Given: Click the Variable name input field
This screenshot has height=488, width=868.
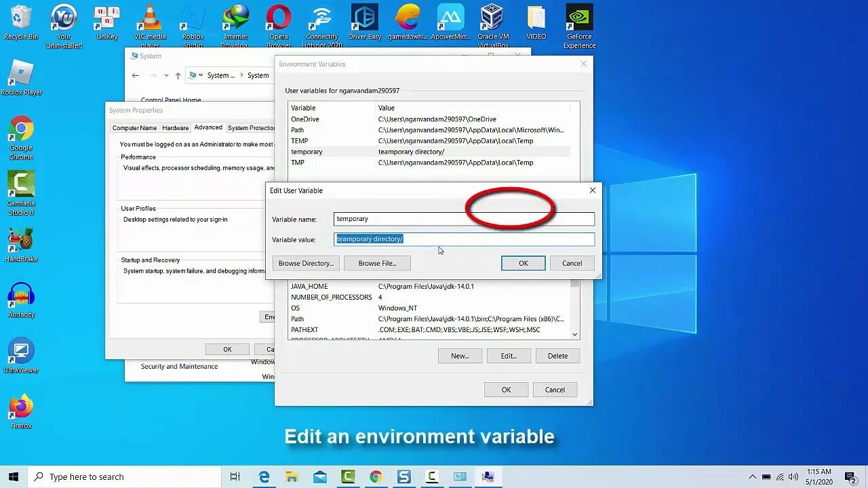Looking at the screenshot, I should [x=465, y=219].
